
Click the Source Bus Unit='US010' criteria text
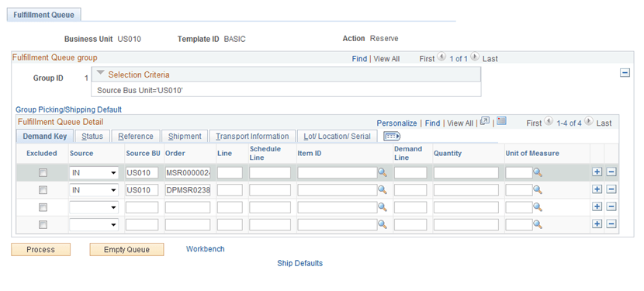pyautogui.click(x=140, y=90)
